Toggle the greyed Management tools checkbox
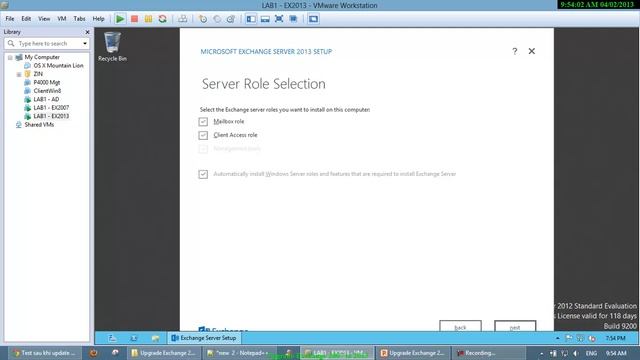Viewport: 640px width, 360px height. click(x=203, y=149)
